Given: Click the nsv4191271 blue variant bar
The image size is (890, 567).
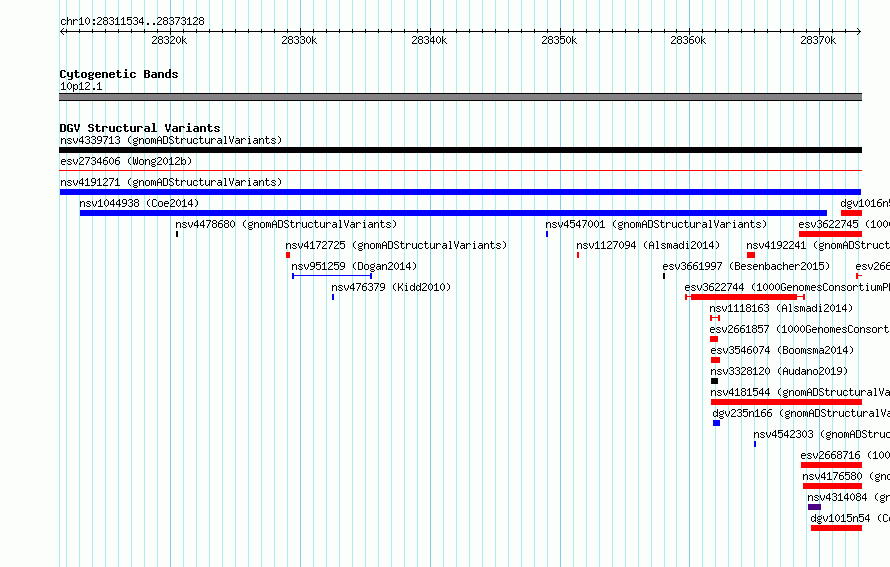Looking at the screenshot, I should tap(460, 192).
